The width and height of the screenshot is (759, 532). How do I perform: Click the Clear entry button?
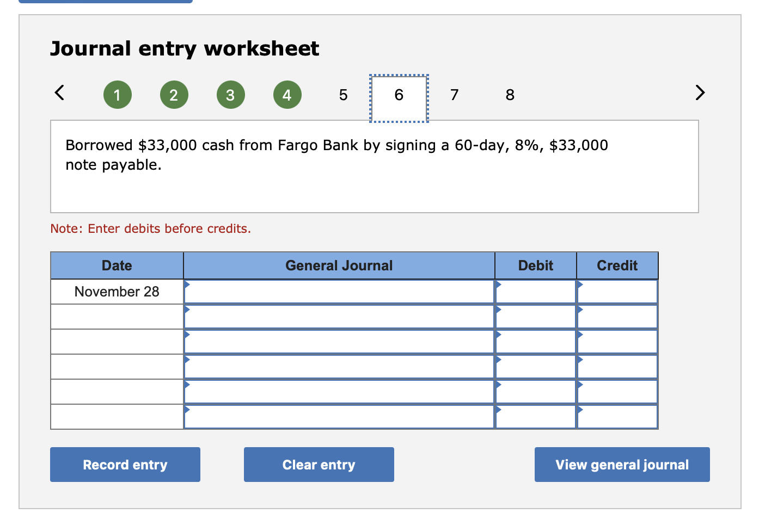coord(319,464)
